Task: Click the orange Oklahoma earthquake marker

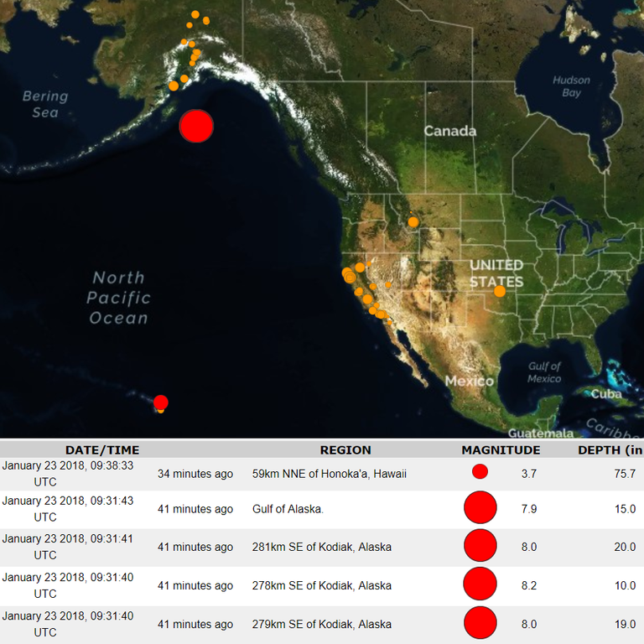Action: tap(500, 292)
